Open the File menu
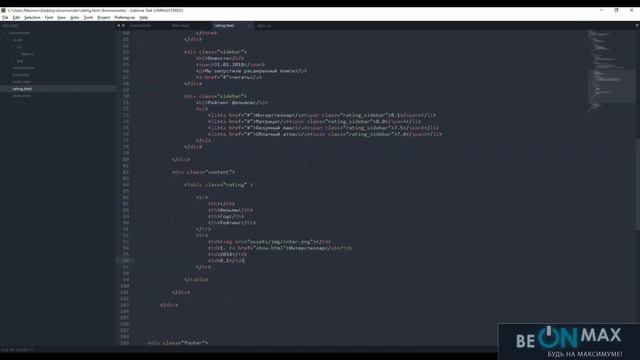 (5, 18)
